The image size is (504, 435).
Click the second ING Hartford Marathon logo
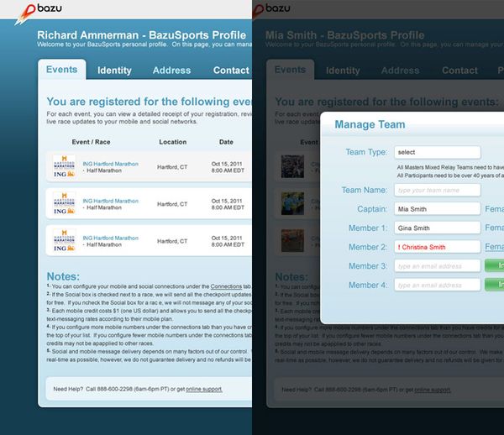point(65,203)
